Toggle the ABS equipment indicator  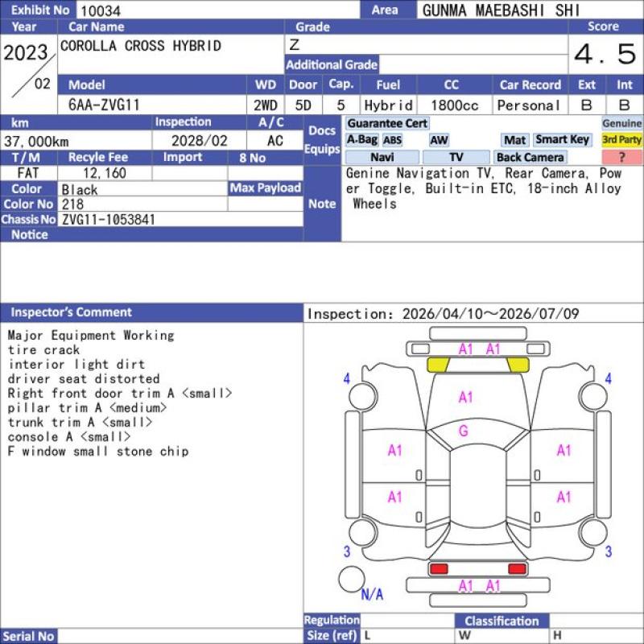[x=392, y=140]
